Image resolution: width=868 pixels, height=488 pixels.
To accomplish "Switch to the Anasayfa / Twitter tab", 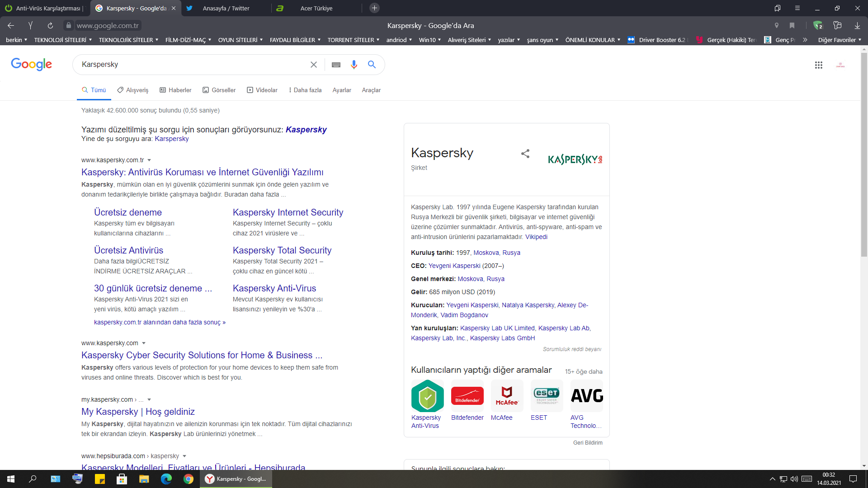I will click(226, 8).
